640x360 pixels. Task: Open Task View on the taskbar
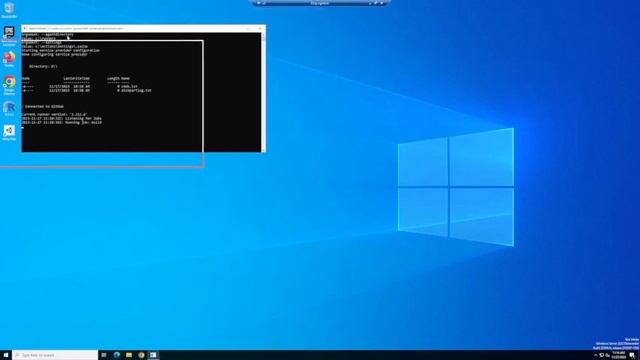click(x=104, y=355)
